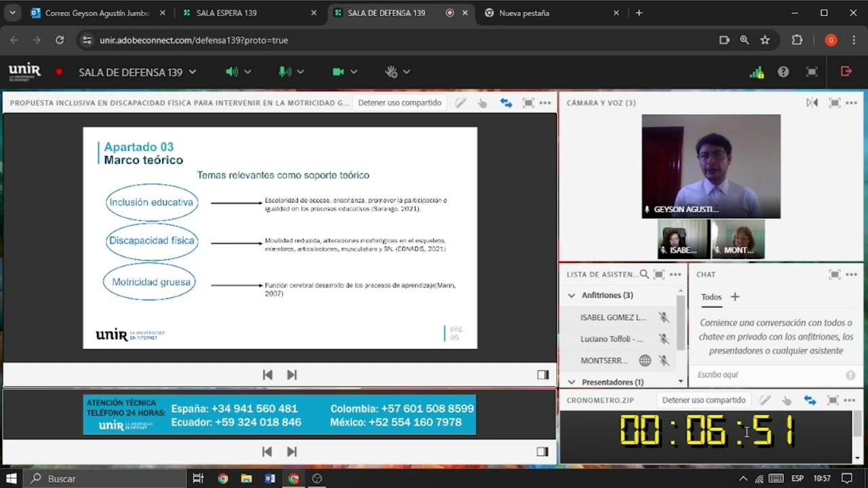Maximize the presentation share pod
The image size is (868, 488).
(x=528, y=103)
